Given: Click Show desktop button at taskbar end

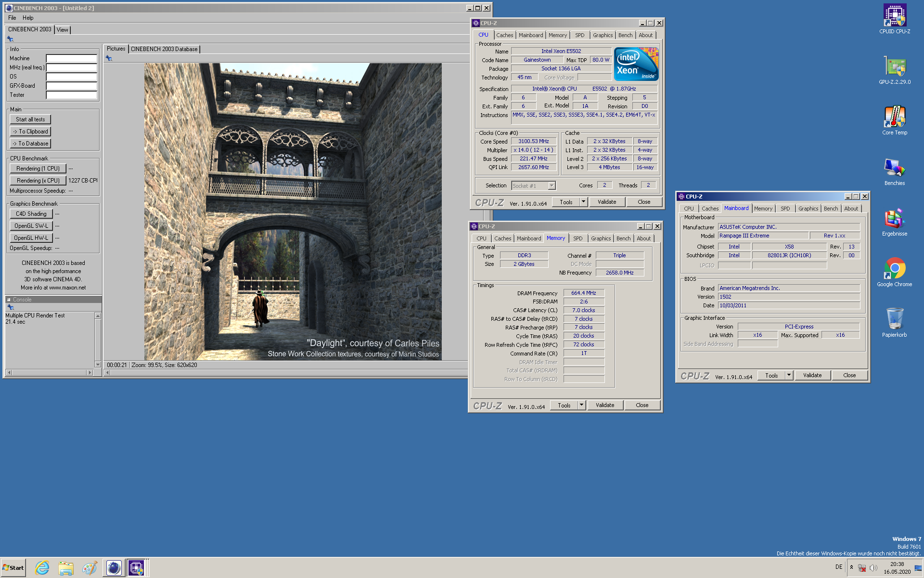Looking at the screenshot, I should tap(919, 568).
